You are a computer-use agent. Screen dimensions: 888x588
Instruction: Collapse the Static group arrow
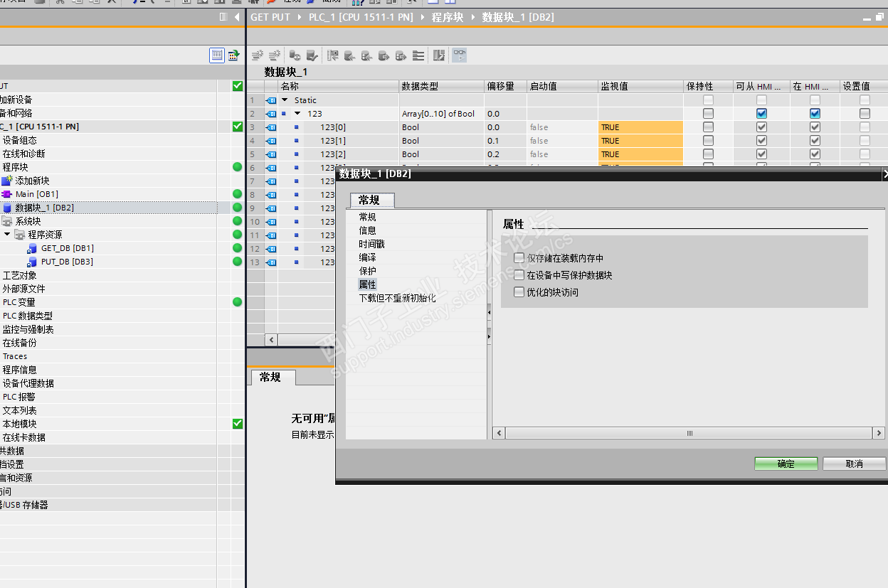(x=285, y=100)
